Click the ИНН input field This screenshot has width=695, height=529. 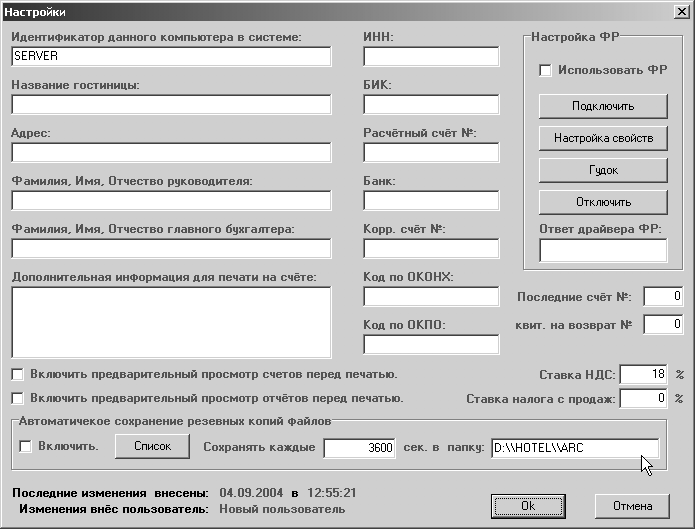click(x=431, y=56)
